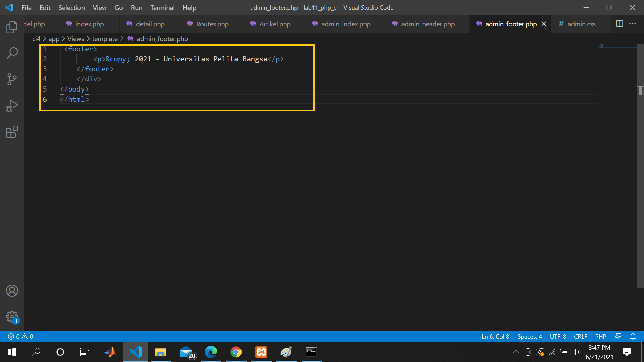Image resolution: width=644 pixels, height=362 pixels.
Task: Click Spaces: 4 indentation setting
Action: pyautogui.click(x=529, y=336)
